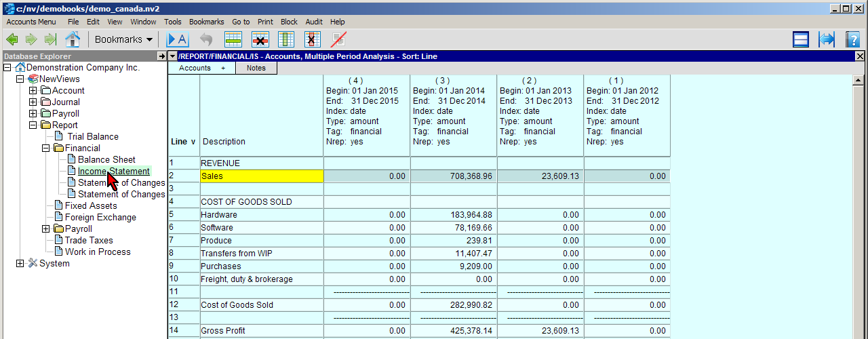Click the split window layout icon

click(801, 39)
